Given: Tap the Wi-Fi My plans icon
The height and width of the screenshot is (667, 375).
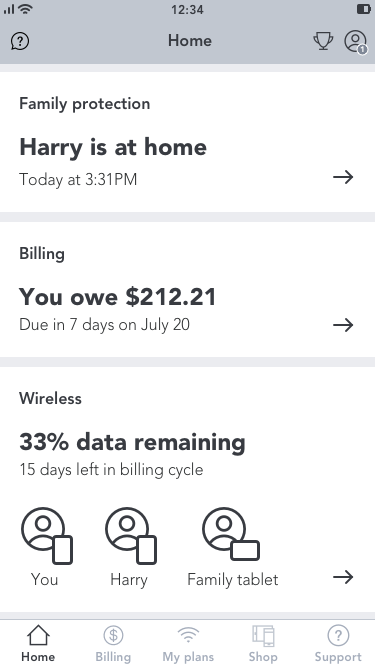Looking at the screenshot, I should pos(188,635).
